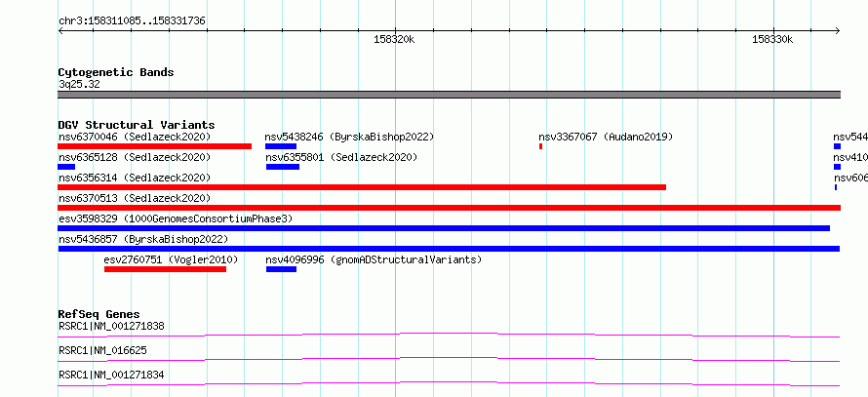
Task: Select the short blue nsv6365128 bar
Action: pos(66,167)
